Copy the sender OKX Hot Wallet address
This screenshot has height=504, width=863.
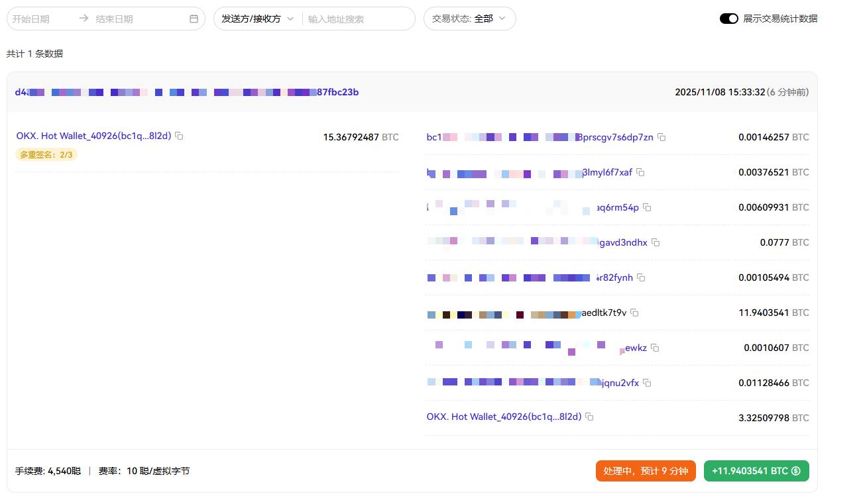(179, 136)
